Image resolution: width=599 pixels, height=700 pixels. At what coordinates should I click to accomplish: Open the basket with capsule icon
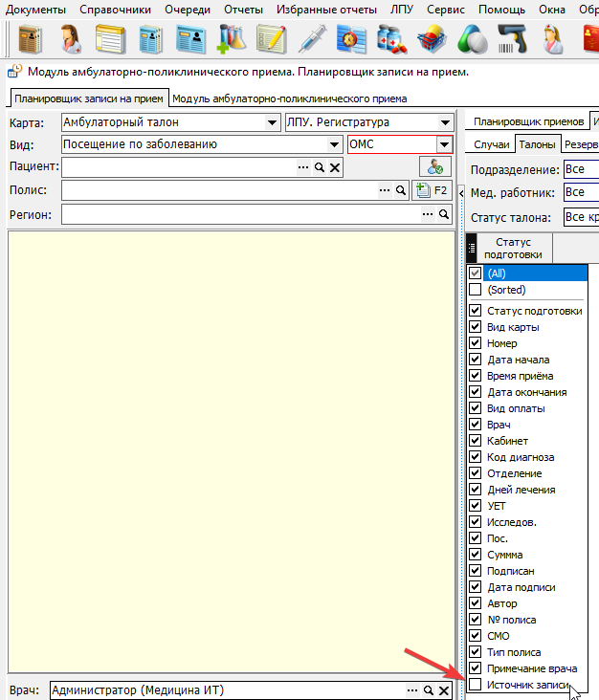pyautogui.click(x=432, y=39)
